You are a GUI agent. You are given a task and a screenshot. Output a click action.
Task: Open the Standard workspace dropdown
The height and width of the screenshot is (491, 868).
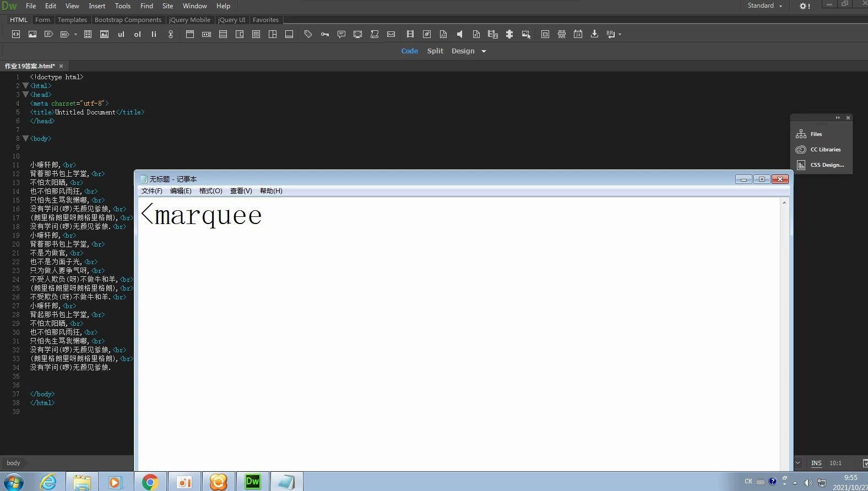(765, 6)
